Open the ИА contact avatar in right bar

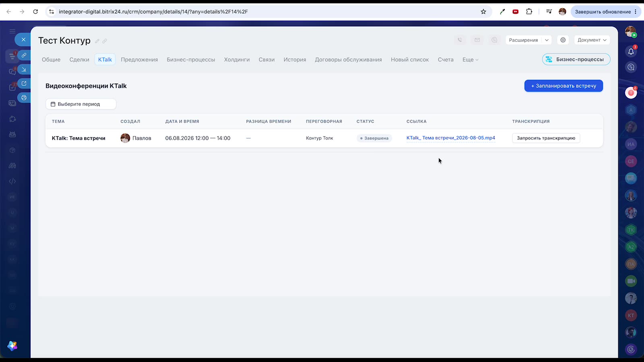tap(631, 144)
